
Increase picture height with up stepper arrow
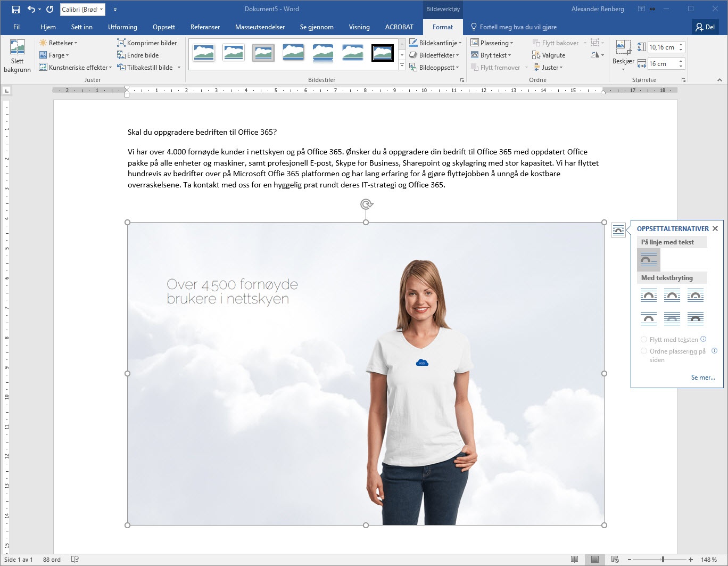pos(681,44)
